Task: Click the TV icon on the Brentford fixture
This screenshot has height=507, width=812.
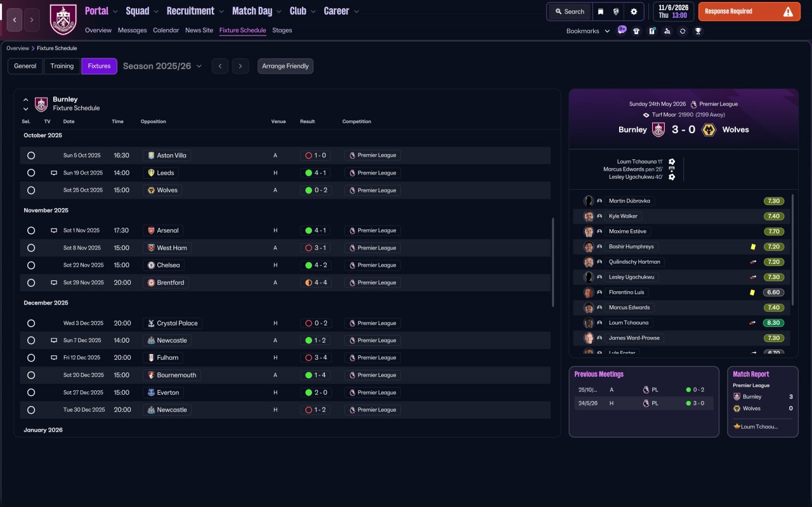Action: 54,282
